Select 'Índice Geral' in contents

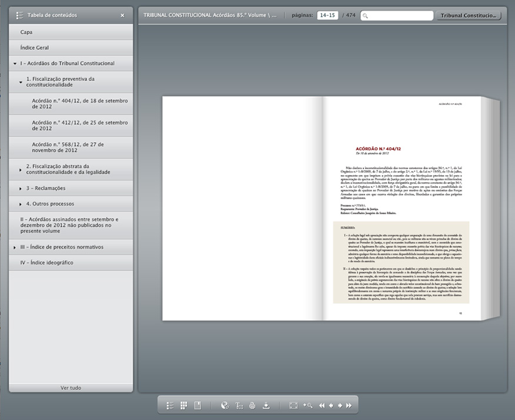[x=35, y=48]
